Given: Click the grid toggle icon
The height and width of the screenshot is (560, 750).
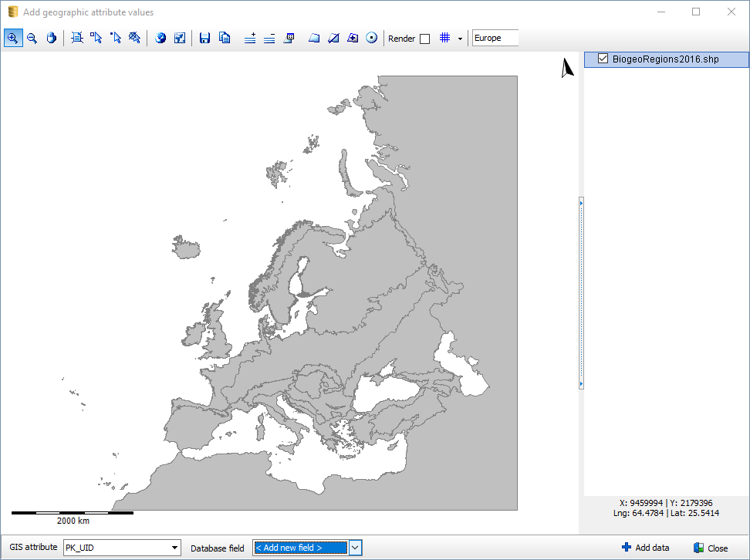Looking at the screenshot, I should (x=444, y=38).
